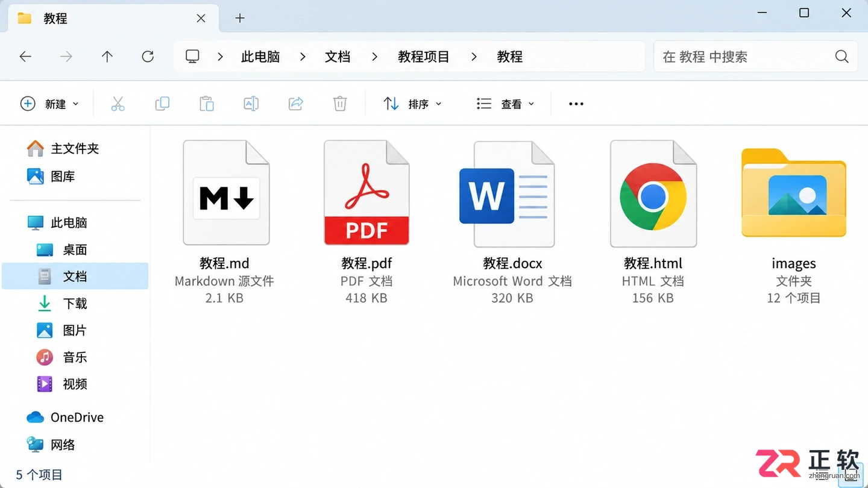The image size is (868, 488).
Task: Expand chevron after monitor icon in address bar
Action: pyautogui.click(x=221, y=57)
